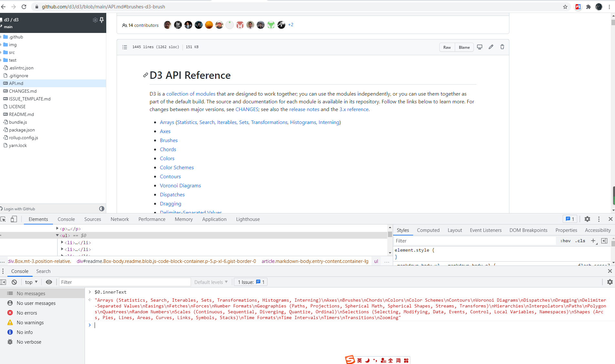Edit API.md with the pencil icon

point(491,47)
